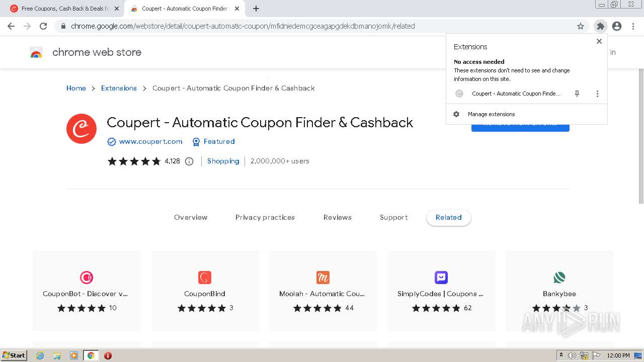Close the Extensions popup panel
The image size is (644, 362).
599,41
